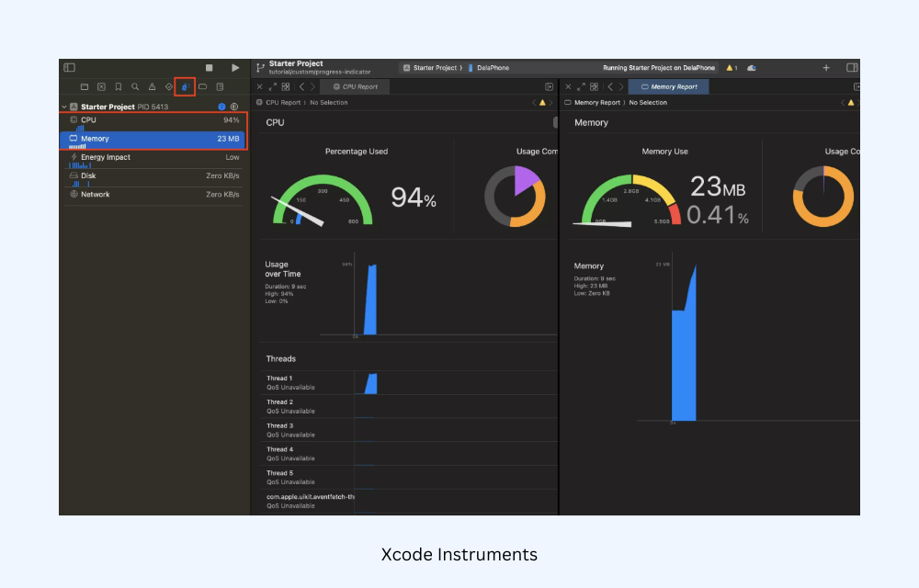This screenshot has height=588, width=919.
Task: Toggle the navigator sidebar visibility
Action: [69, 67]
